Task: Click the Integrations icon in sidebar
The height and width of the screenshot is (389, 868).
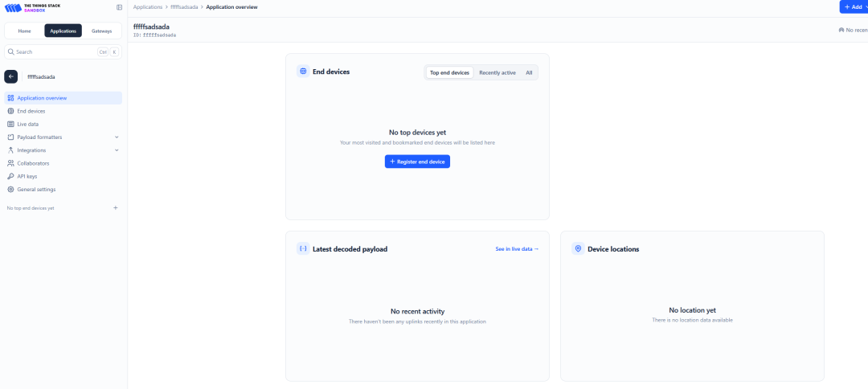Action: 10,150
